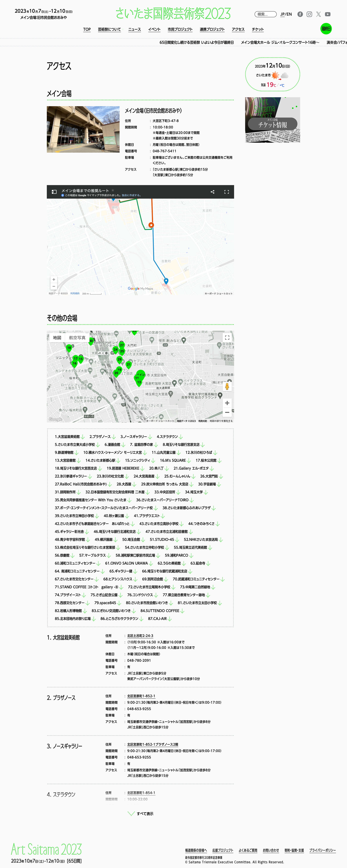Expand the full venue list with すべて表示

click(x=141, y=814)
